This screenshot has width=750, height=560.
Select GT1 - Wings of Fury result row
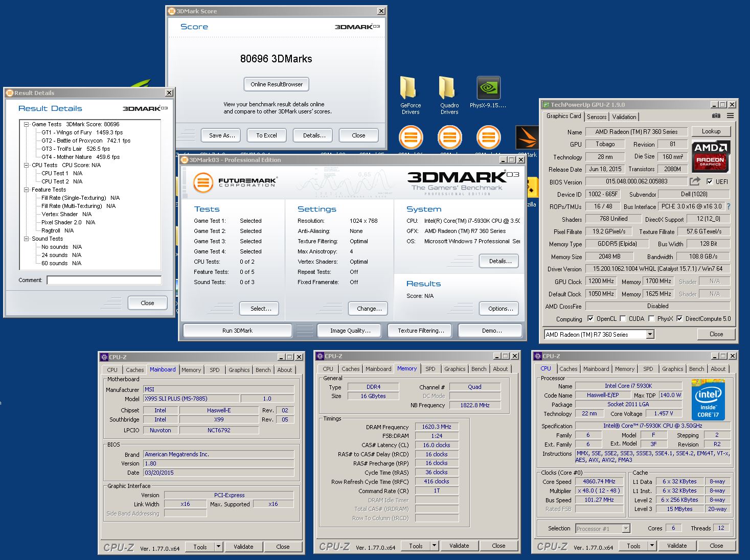pyautogui.click(x=82, y=132)
